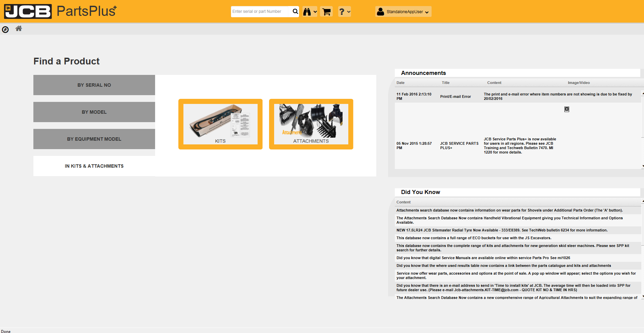The width and height of the screenshot is (644, 333).
Task: Click the user profile silhouette icon
Action: 380,12
